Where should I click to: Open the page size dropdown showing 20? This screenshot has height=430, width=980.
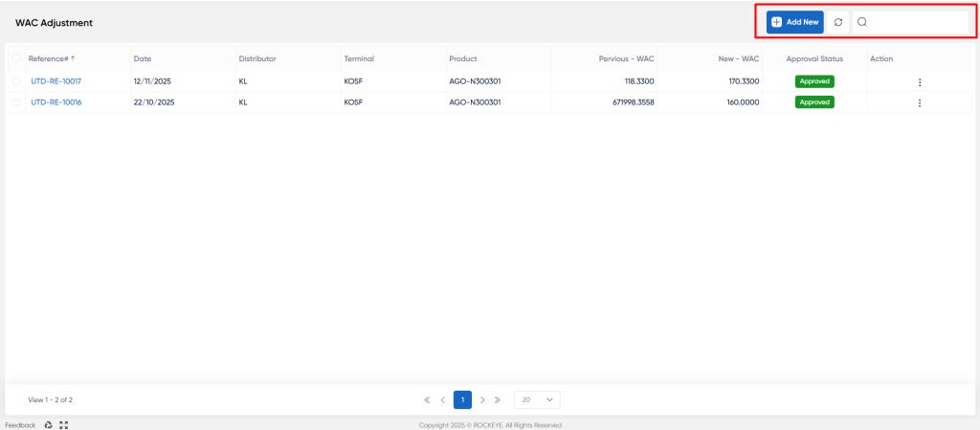point(537,399)
